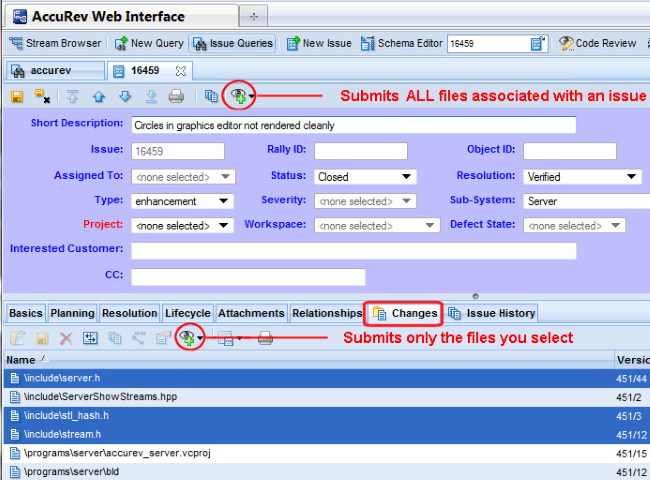Screen dimensions: 650x480
Task: Open the Stream Browser
Action: 56,43
